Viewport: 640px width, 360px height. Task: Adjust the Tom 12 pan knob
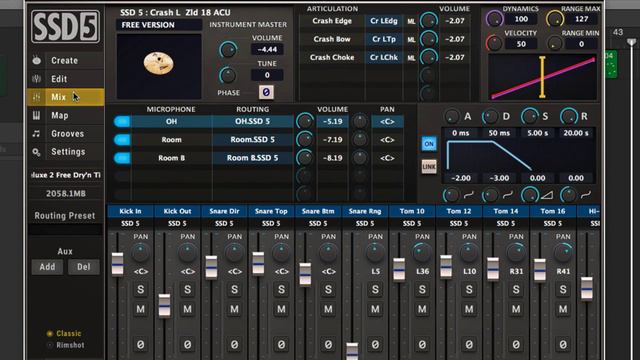pos(469,253)
